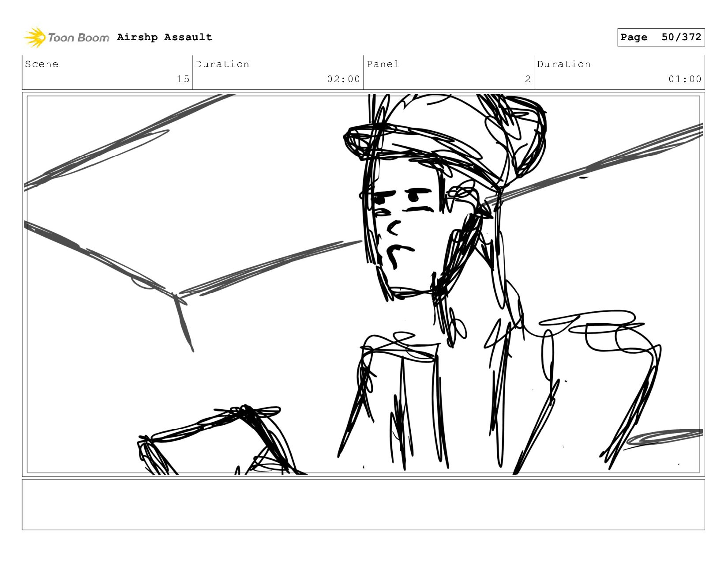Select the scene number '15'
This screenshot has height=563, width=728.
(x=183, y=79)
